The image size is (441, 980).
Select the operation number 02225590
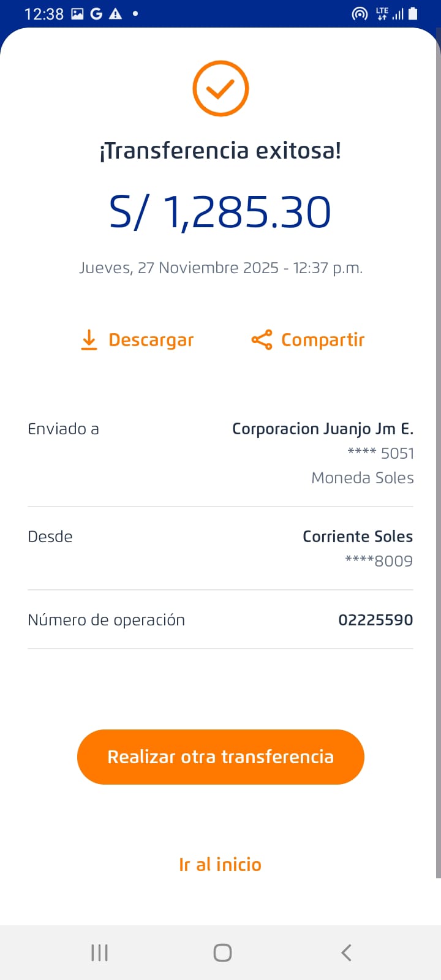(x=375, y=620)
